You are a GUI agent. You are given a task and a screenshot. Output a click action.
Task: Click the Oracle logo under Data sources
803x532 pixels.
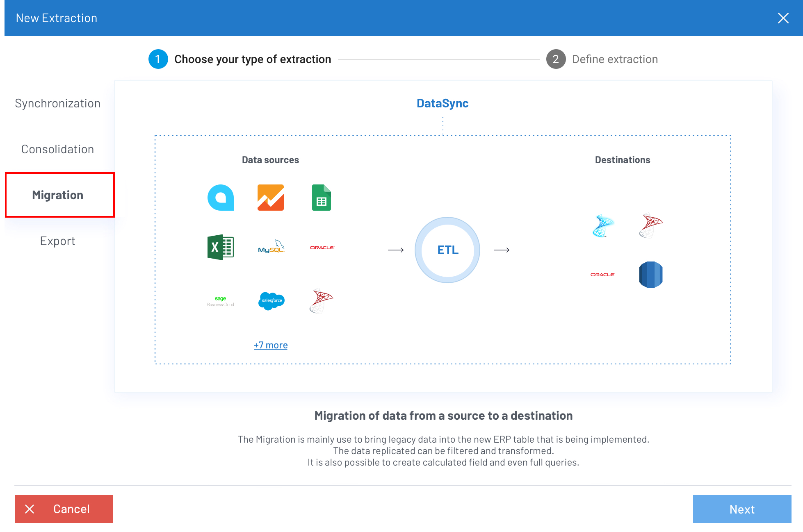pos(322,248)
